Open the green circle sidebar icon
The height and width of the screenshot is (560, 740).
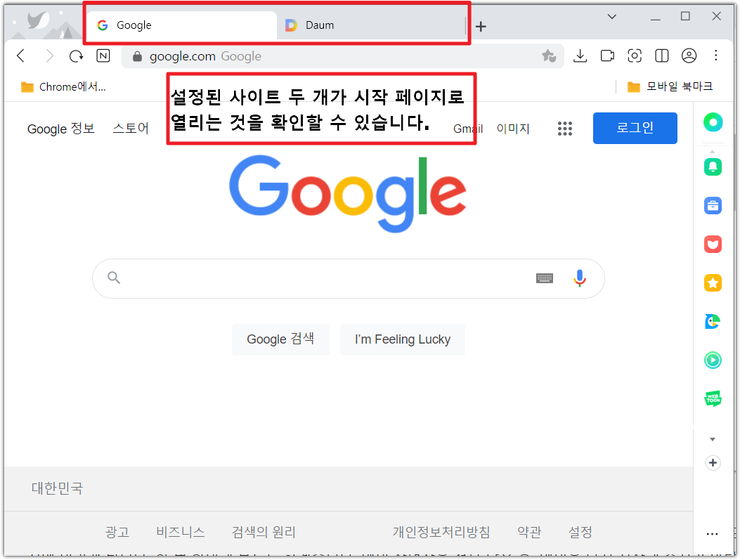coord(713,122)
